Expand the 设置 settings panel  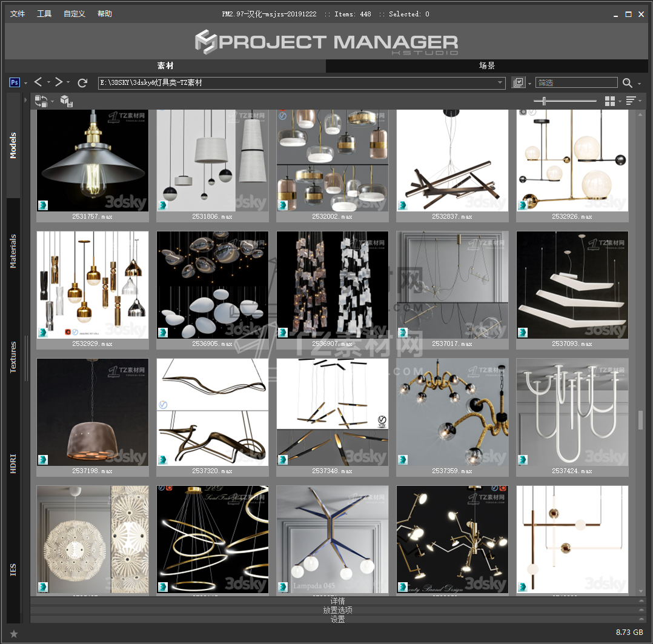pos(337,619)
